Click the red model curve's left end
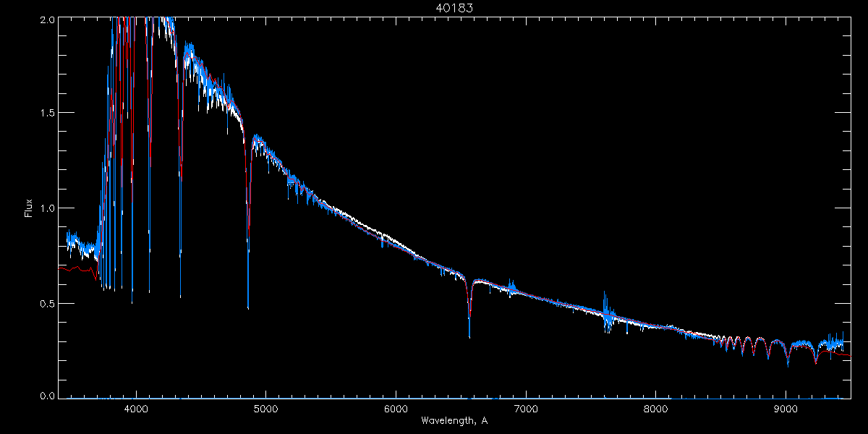This screenshot has height=434, width=868. (x=61, y=268)
